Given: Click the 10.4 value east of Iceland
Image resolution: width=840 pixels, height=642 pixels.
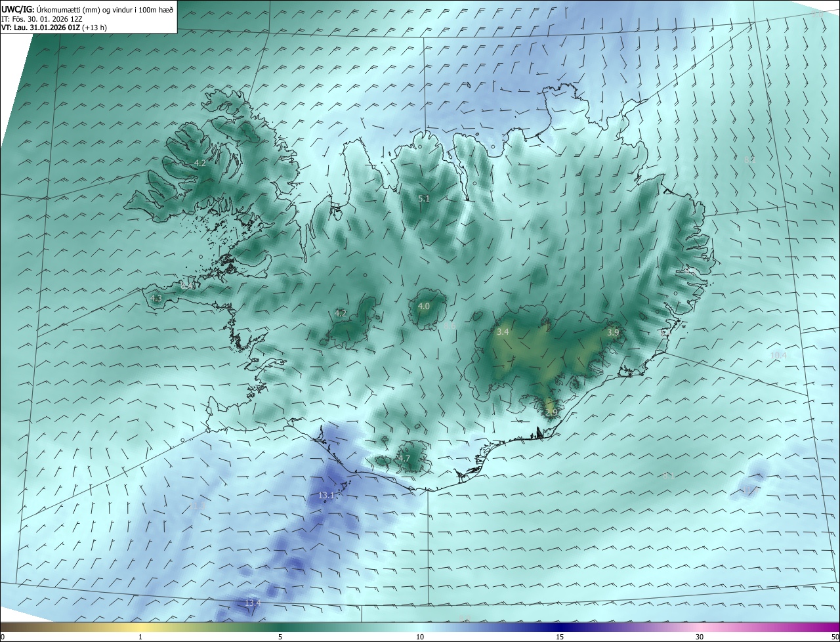Looking at the screenshot, I should (x=778, y=355).
